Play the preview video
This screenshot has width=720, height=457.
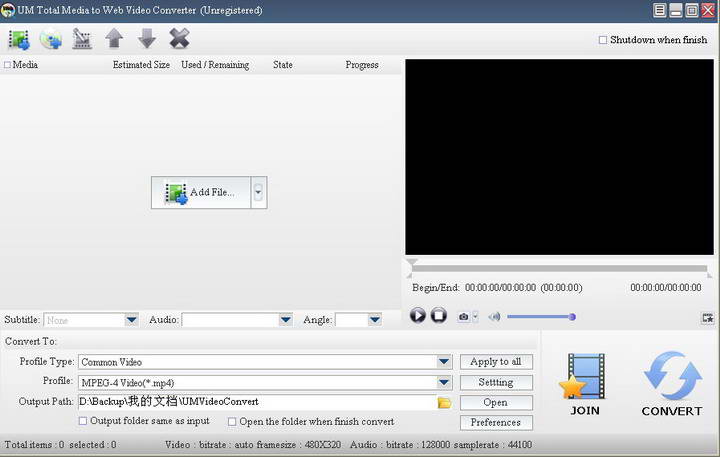pos(417,316)
